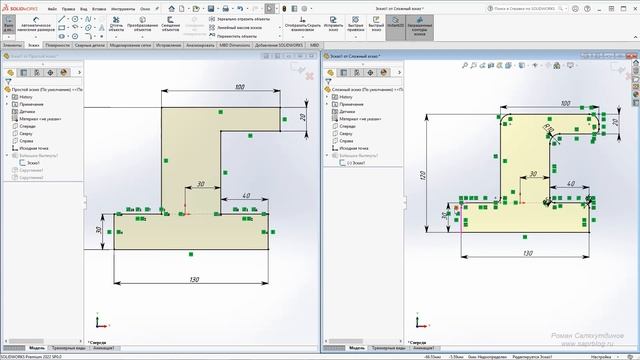The image size is (640, 360).
Task: Expand History node in right window tree
Action: (x=327, y=97)
